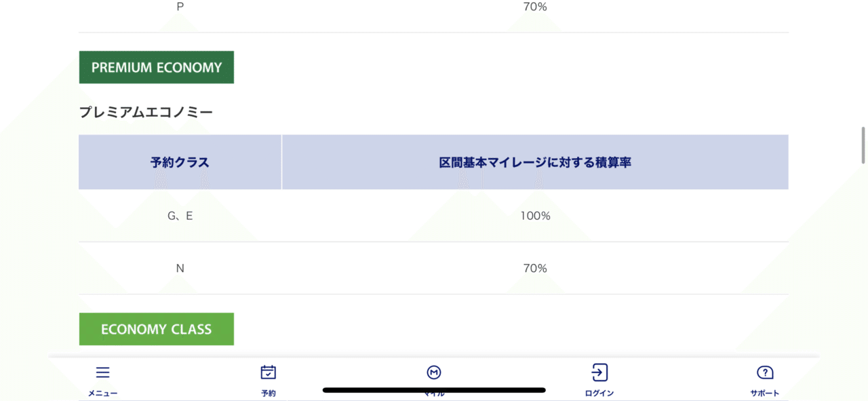Image resolution: width=868 pixels, height=401 pixels.
Task: Tap the 予約 calendar icon
Action: click(x=269, y=373)
